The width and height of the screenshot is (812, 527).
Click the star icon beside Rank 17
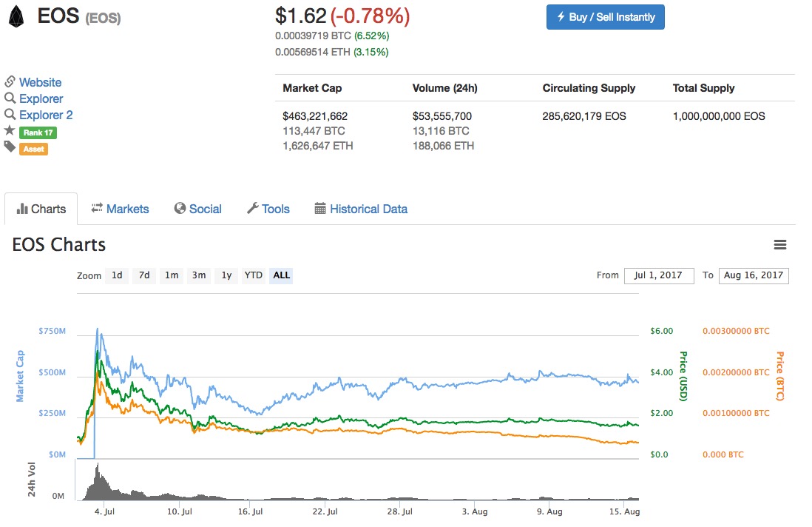(x=10, y=131)
